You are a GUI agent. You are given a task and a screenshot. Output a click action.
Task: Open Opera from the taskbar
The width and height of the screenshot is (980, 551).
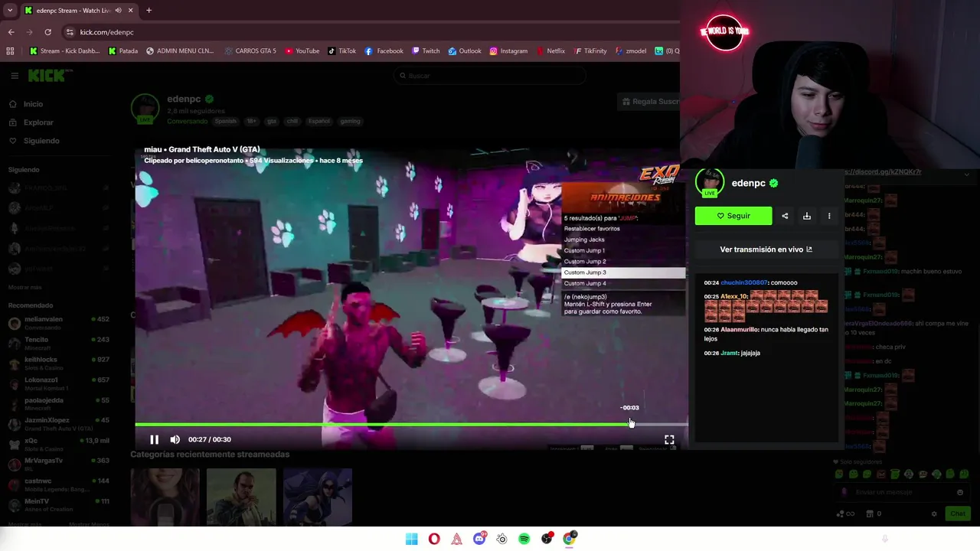pyautogui.click(x=434, y=539)
